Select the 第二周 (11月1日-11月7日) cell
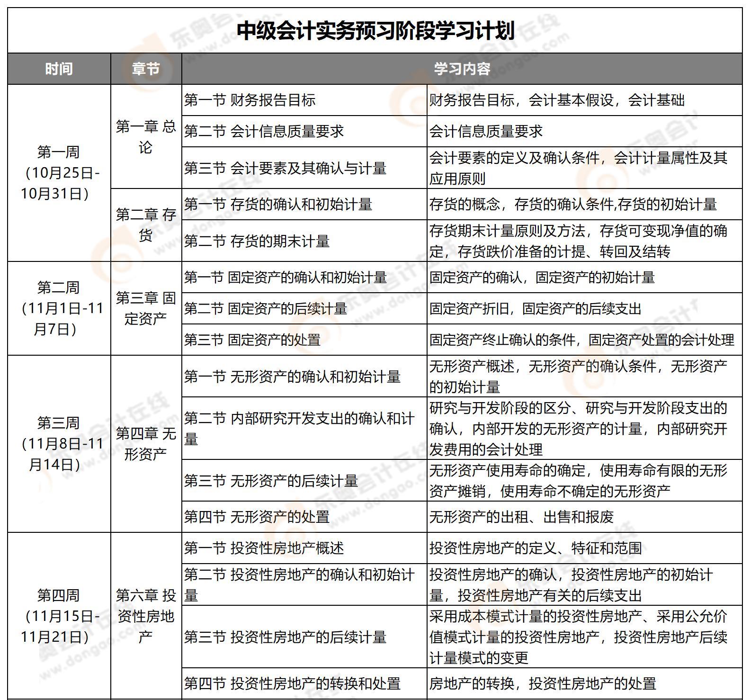The image size is (750, 700). click(59, 308)
